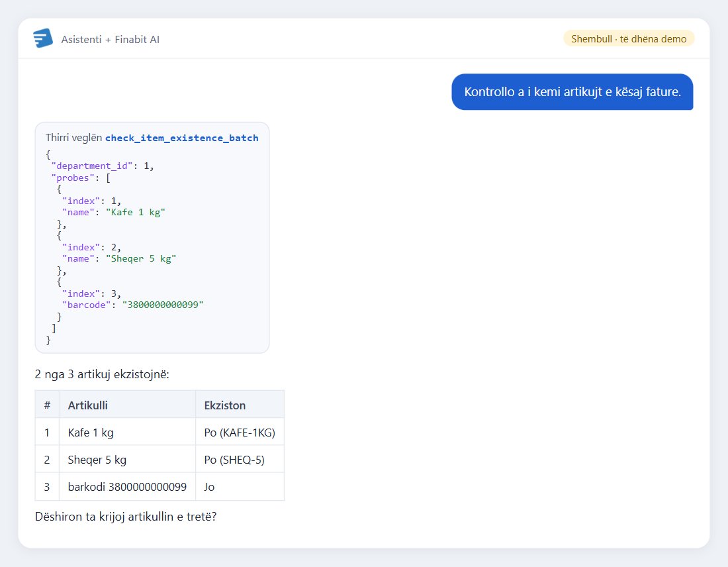Click the barcode value "3800000000099" in JSON
This screenshot has height=567, width=728.
pyautogui.click(x=163, y=305)
